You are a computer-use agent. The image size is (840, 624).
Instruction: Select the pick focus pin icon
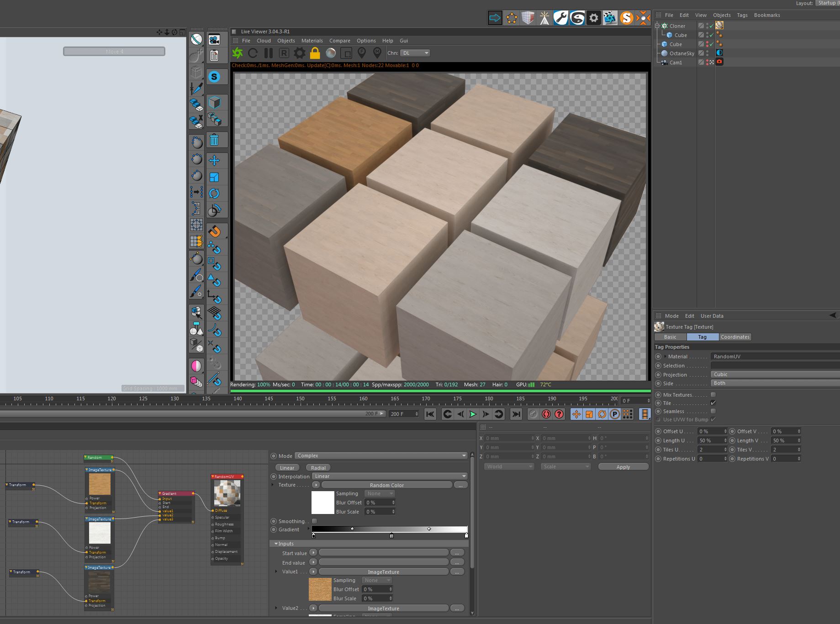[x=362, y=53]
